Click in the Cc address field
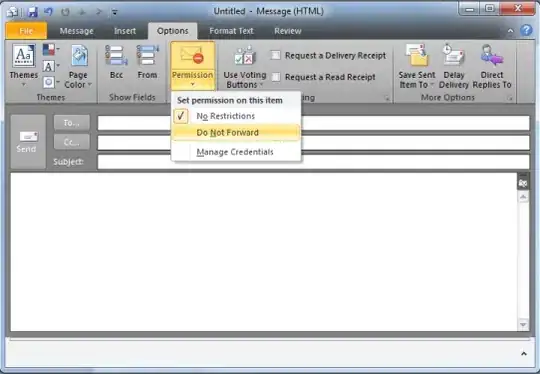Viewport: 540px width, 374px height. pyautogui.click(x=313, y=143)
